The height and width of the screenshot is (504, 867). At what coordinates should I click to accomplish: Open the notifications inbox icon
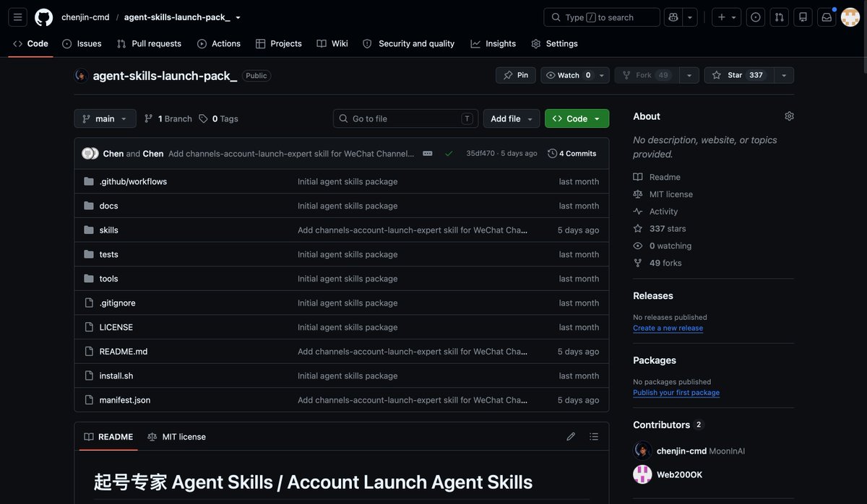click(x=827, y=17)
